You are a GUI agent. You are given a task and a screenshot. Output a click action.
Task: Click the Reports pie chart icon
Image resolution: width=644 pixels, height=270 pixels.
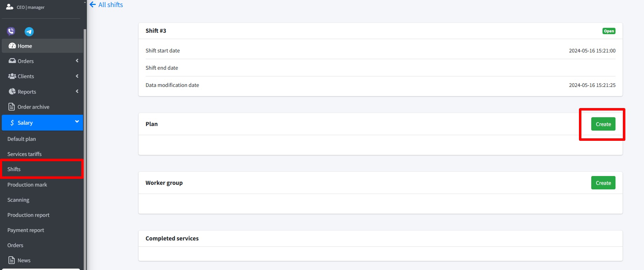pyautogui.click(x=12, y=92)
